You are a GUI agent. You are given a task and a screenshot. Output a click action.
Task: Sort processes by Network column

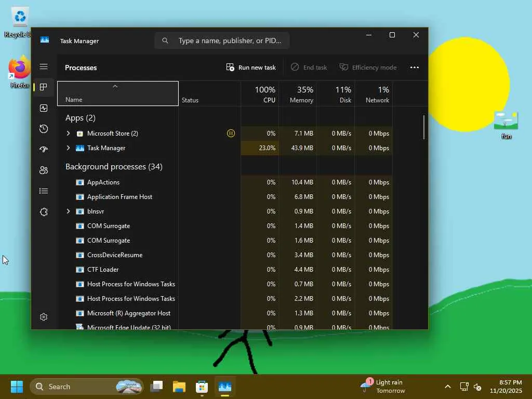click(x=374, y=94)
